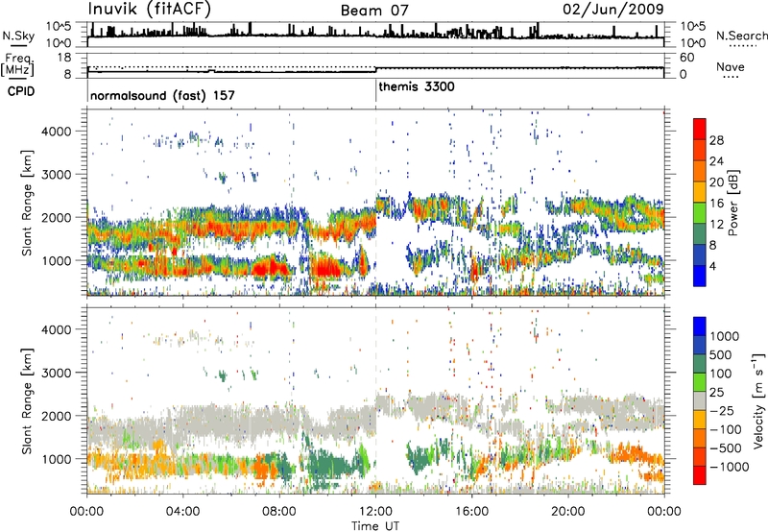Click the 'N.Search' label
Viewport: 768px width, 532px height.
[x=741, y=36]
